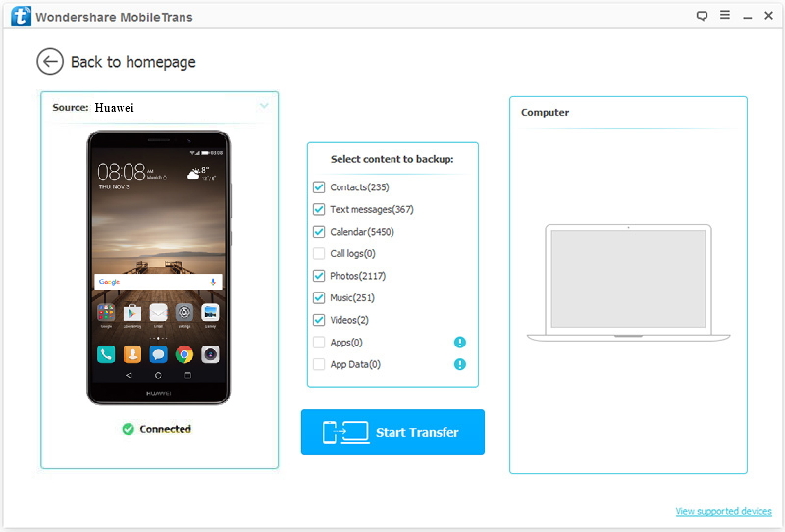This screenshot has height=532, width=785.
Task: Click the info icon next to App Data(0)
Action: (459, 364)
